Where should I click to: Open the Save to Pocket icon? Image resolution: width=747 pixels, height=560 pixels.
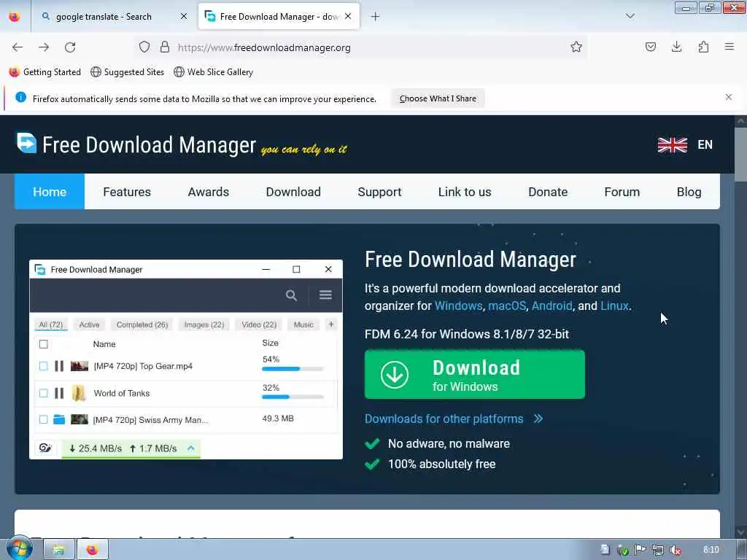(650, 47)
